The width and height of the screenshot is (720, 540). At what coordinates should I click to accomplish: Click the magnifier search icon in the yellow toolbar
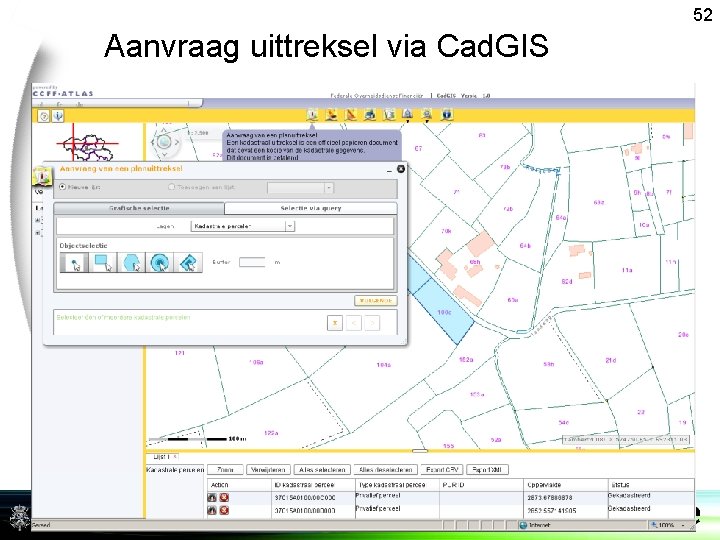click(427, 114)
